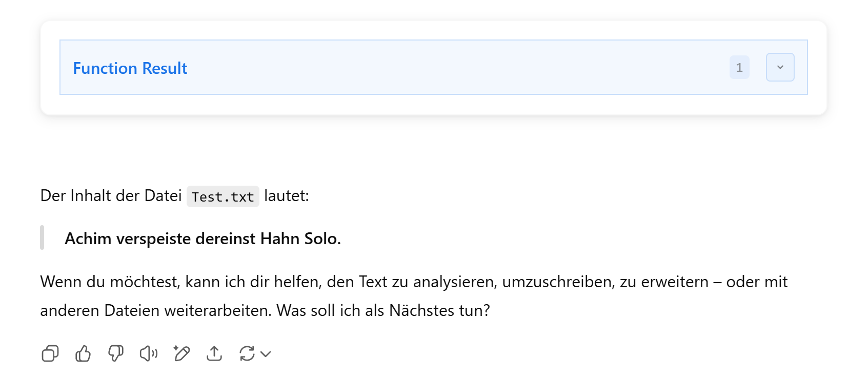The image size is (868, 377).
Task: Mark the response with thumbs down
Action: (116, 353)
